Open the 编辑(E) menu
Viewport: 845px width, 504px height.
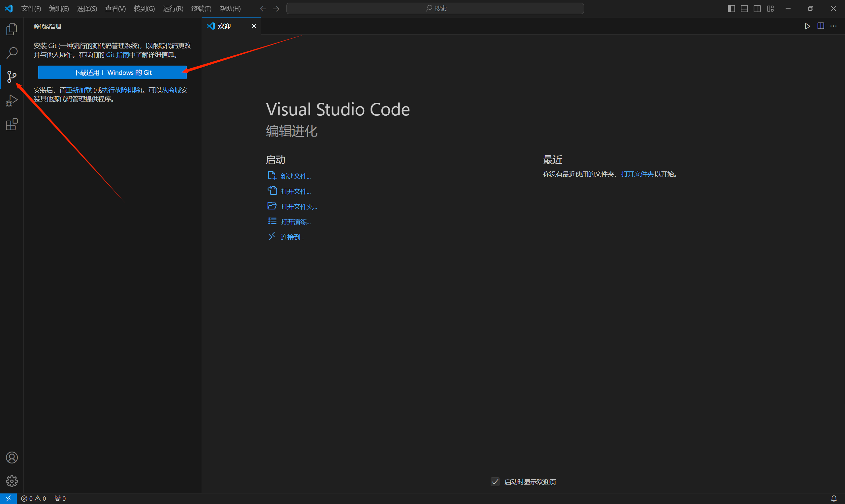(x=59, y=9)
